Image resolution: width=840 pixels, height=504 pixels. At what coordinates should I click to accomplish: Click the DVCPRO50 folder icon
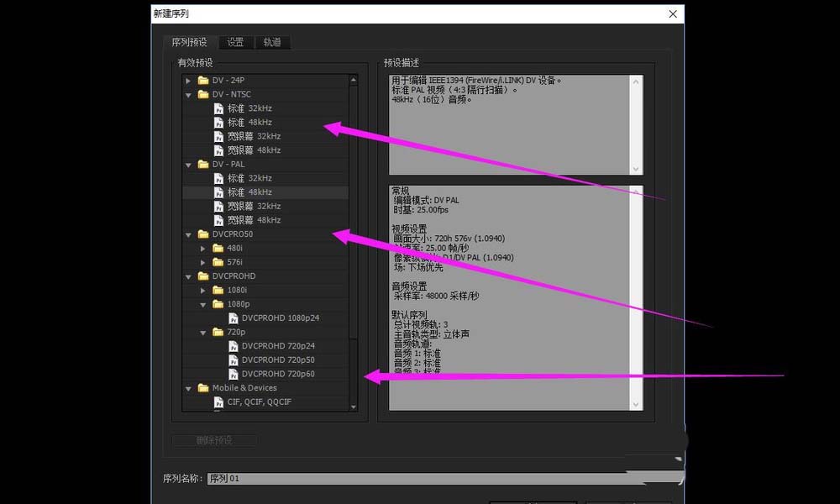(x=202, y=234)
